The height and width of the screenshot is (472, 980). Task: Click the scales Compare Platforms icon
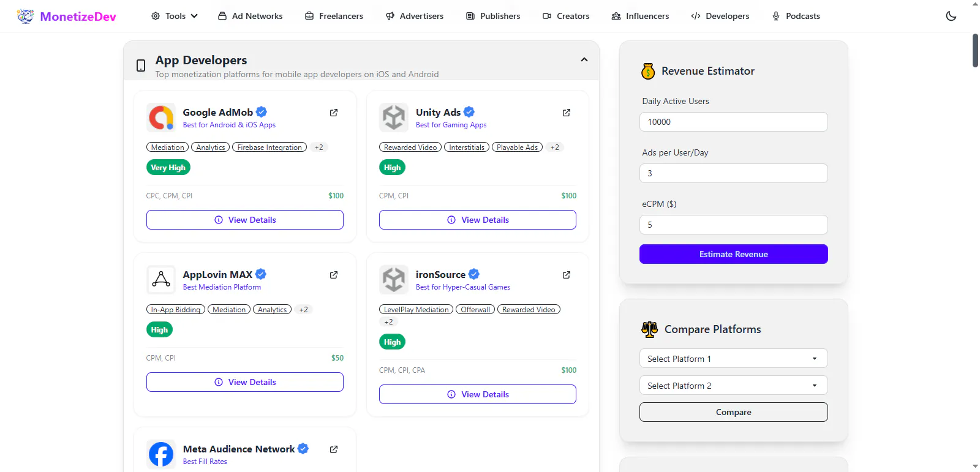point(649,329)
